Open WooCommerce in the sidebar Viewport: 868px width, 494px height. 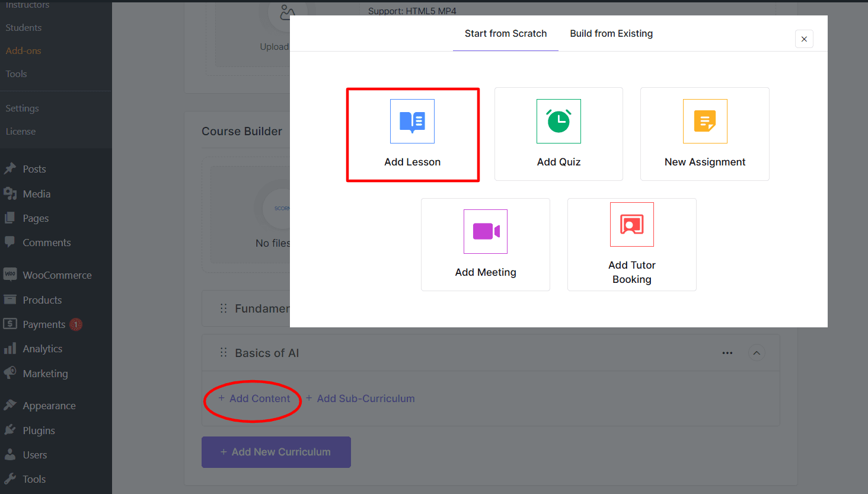57,275
